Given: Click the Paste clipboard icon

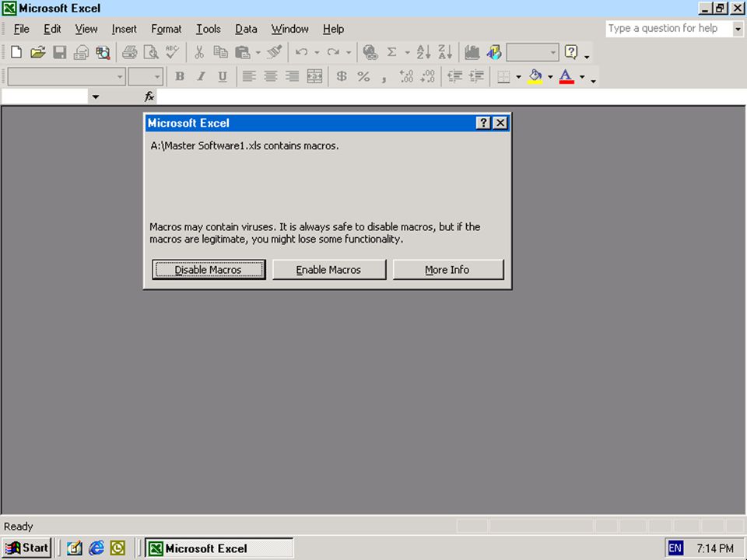Looking at the screenshot, I should pyautogui.click(x=243, y=52).
